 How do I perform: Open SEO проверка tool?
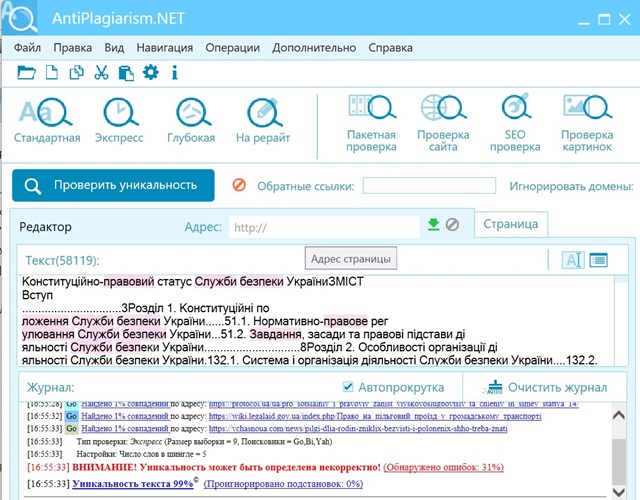(x=515, y=124)
